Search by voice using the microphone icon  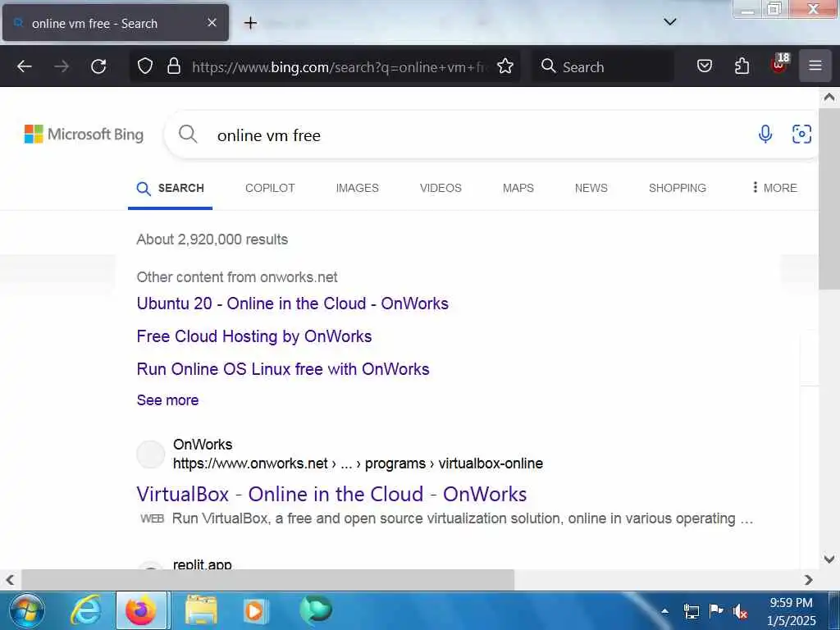coord(765,134)
